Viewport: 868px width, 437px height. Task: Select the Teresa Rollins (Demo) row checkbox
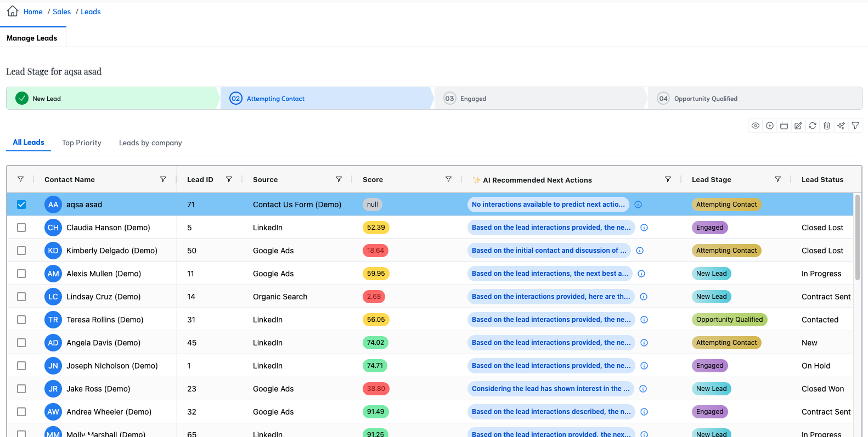point(21,320)
